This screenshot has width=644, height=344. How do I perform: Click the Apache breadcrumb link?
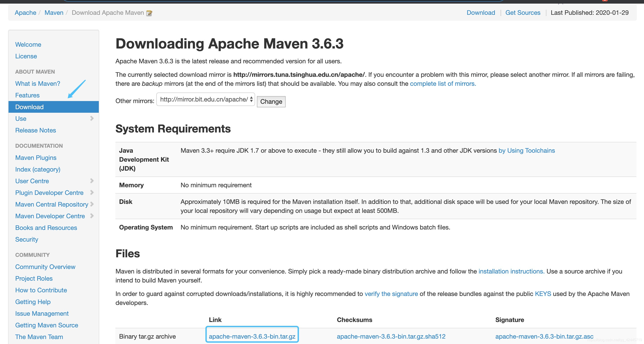pos(25,13)
